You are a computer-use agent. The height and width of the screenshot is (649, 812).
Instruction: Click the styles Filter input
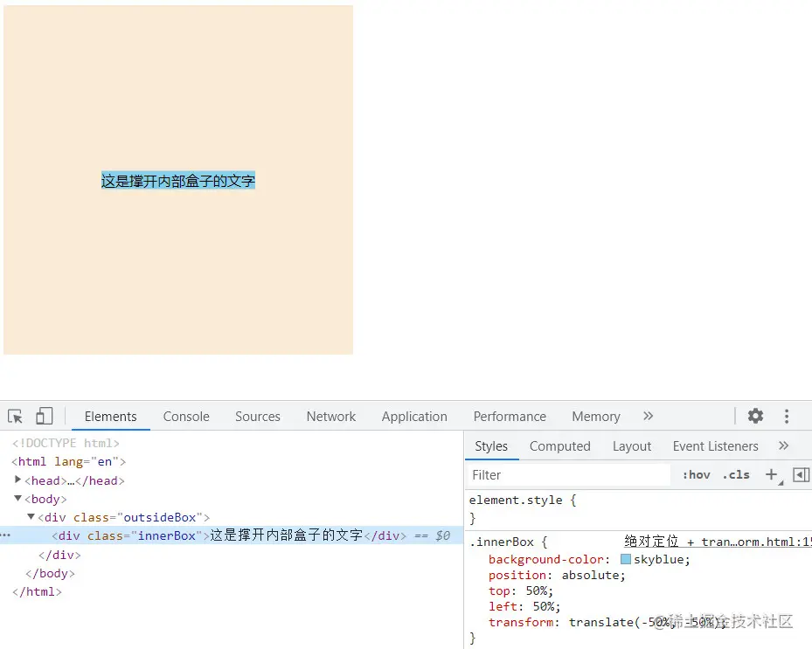(569, 474)
